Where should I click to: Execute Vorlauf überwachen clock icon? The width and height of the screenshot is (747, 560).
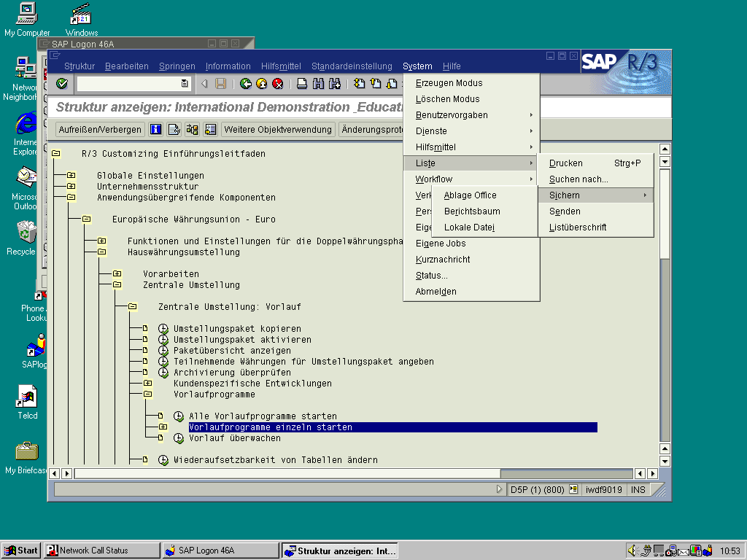[179, 438]
